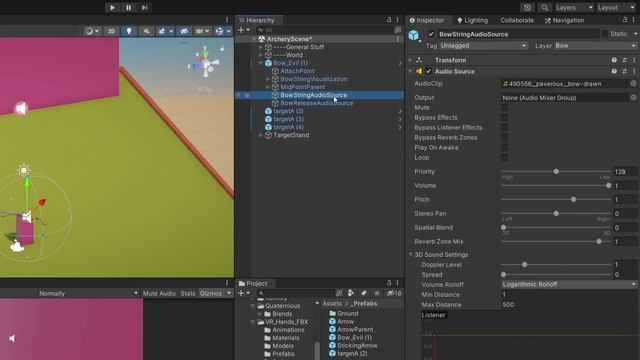640x360 pixels.
Task: Switch to the Hierarchy tab
Action: coord(260,20)
